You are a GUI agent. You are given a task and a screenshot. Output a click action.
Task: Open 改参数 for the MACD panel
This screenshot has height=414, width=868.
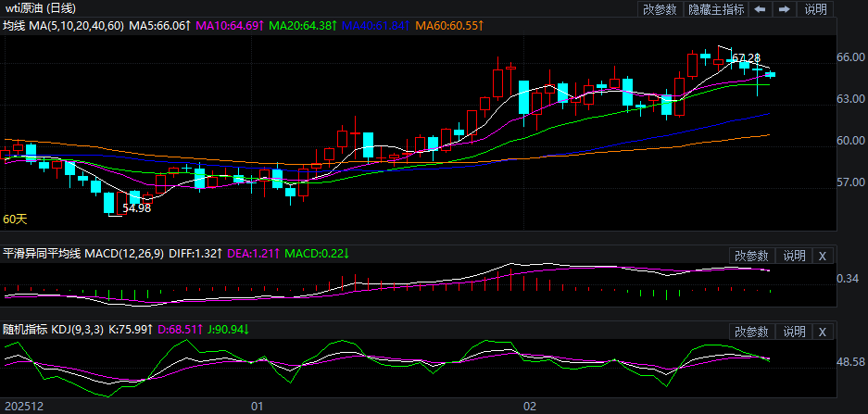[x=751, y=256]
